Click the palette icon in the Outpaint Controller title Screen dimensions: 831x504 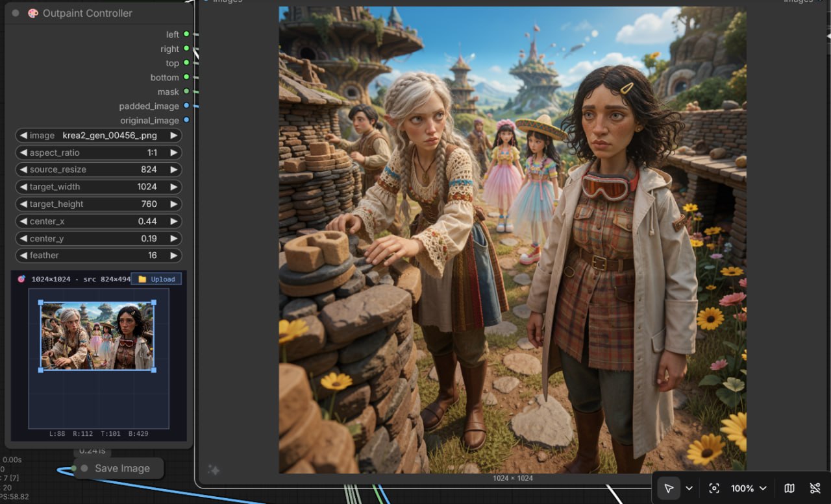(33, 13)
